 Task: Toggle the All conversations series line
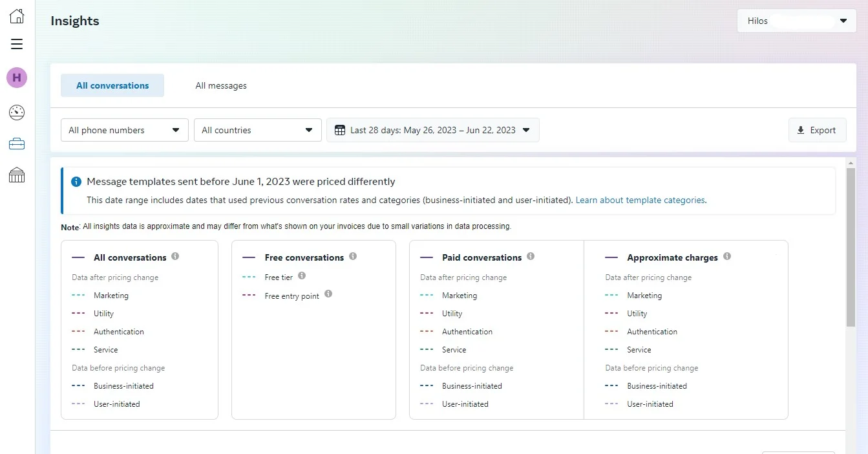[120, 257]
